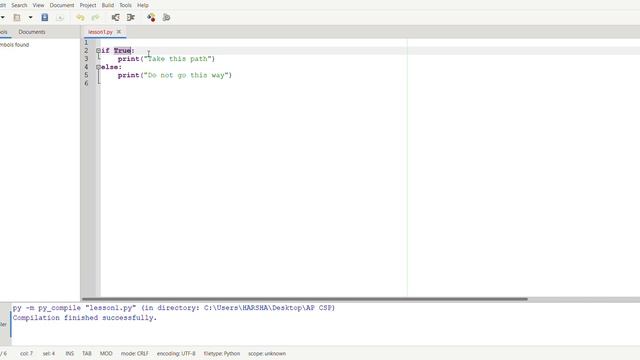Open a file with the Open toolbar icon

[x=17, y=18]
